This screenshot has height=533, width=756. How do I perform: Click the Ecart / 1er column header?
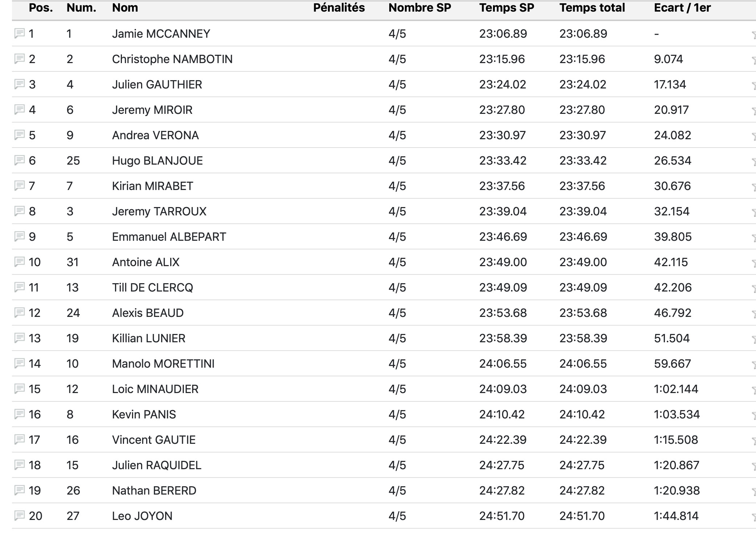682,8
